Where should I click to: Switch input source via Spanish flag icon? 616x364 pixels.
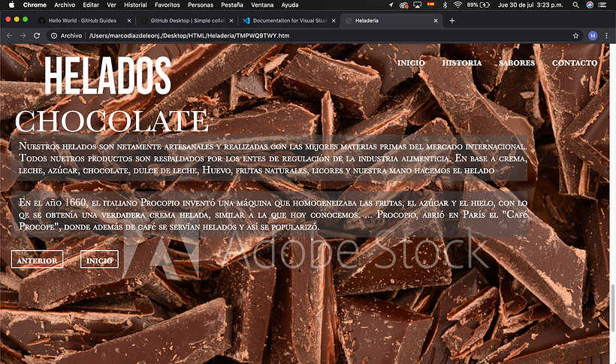[431, 5]
